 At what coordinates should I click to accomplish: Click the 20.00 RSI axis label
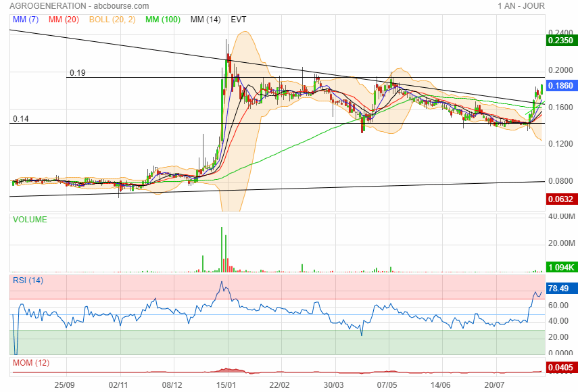pyautogui.click(x=558, y=337)
